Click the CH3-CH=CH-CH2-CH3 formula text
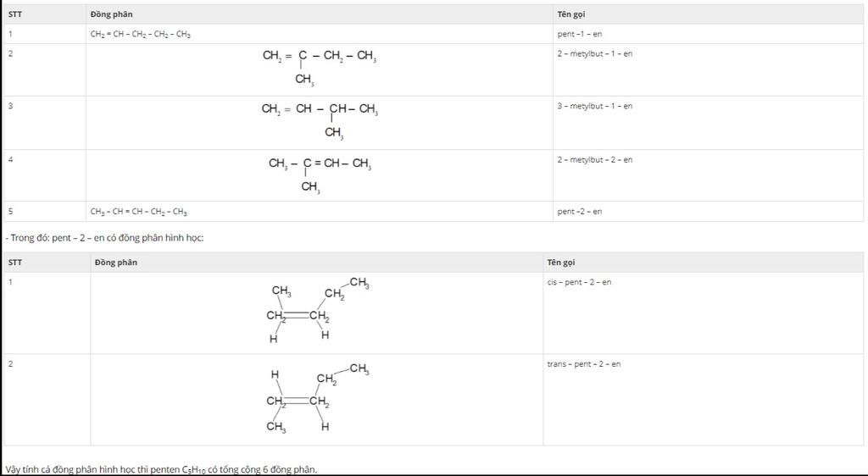868x476 pixels. coord(138,212)
